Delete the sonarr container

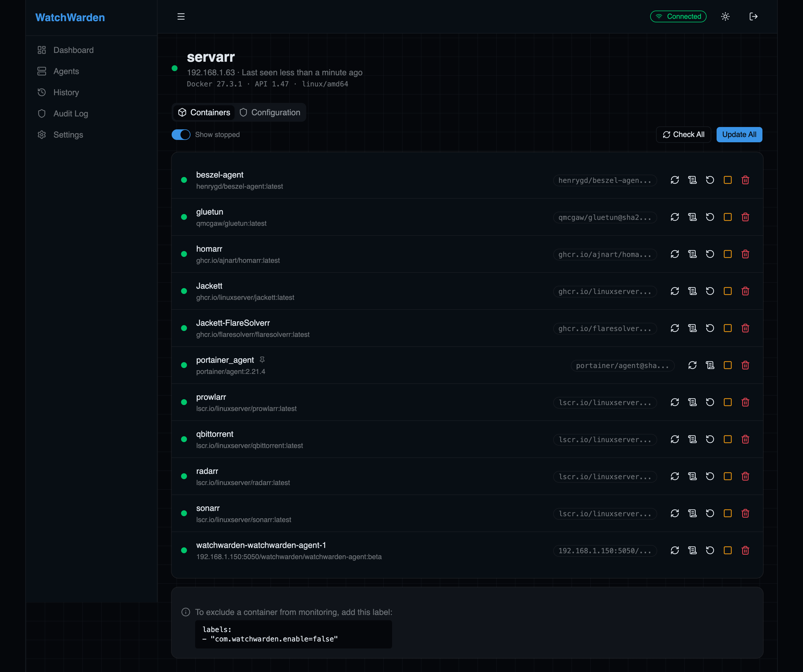(745, 514)
